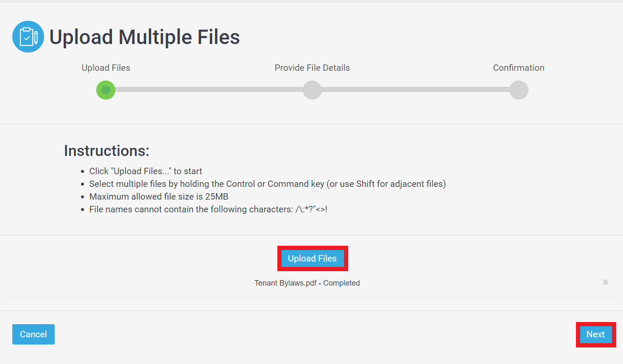Click the Control or Command key instruction line
Viewport: 623px width, 364px height.
pyautogui.click(x=268, y=184)
